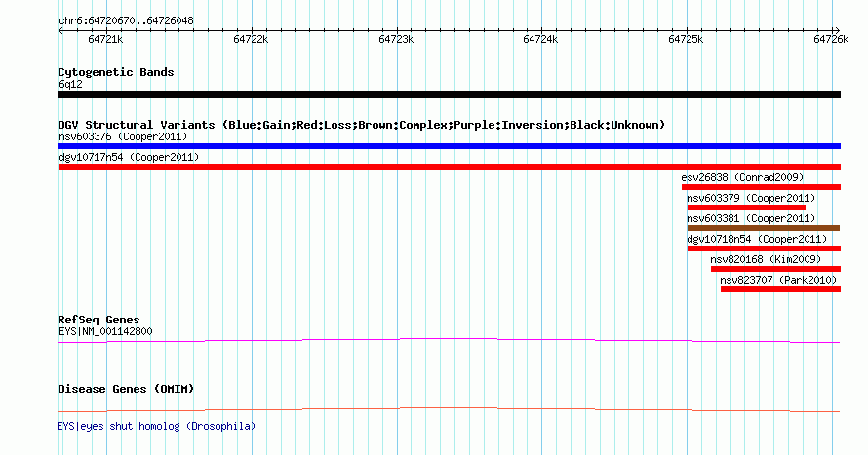Screen dimensions: 868x455
Task: Click the ruler's left arrowhead
Action: pos(60,31)
